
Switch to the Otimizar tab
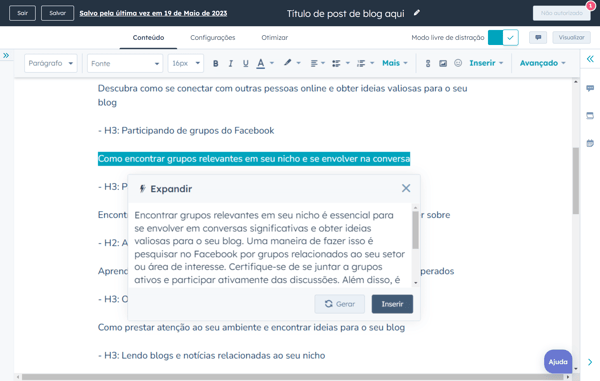tap(274, 37)
